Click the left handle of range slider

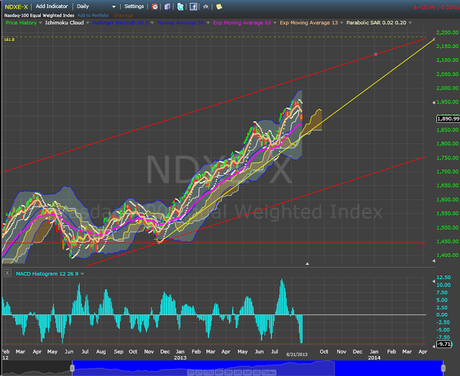pos(72,368)
